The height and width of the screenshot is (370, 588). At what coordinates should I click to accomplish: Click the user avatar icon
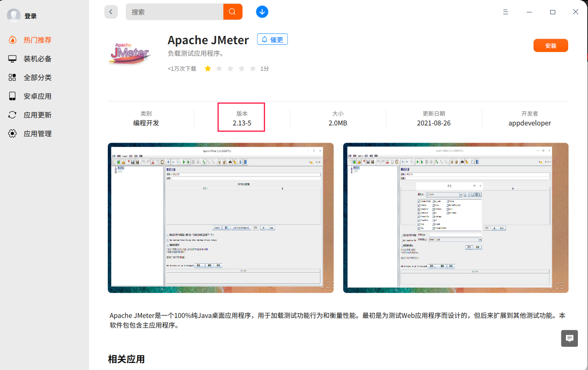(14, 15)
